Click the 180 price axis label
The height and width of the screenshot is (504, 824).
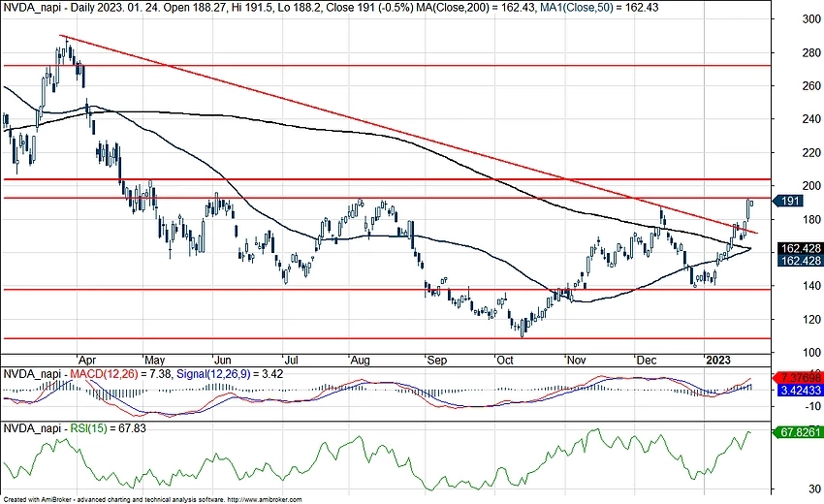pos(811,220)
